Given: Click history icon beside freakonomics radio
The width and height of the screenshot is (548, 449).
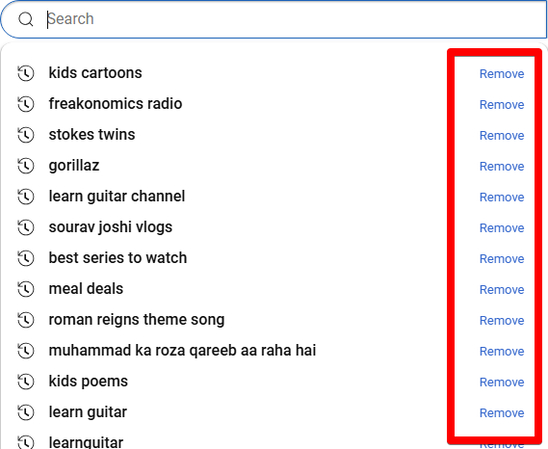Looking at the screenshot, I should coord(26,104).
